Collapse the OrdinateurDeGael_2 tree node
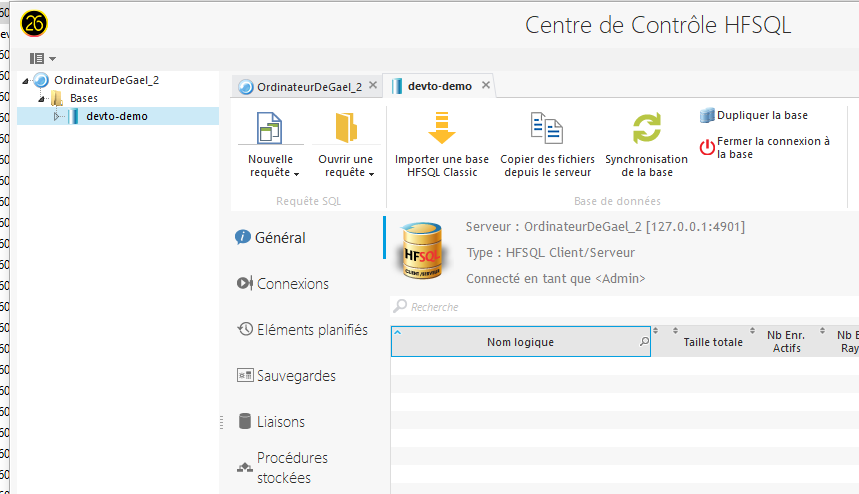The image size is (859, 494). click(x=25, y=81)
